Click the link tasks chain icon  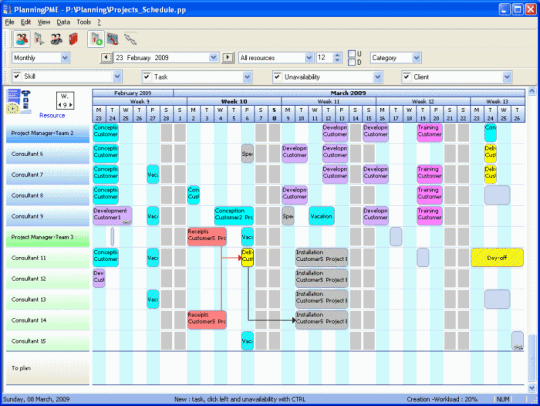pos(130,39)
